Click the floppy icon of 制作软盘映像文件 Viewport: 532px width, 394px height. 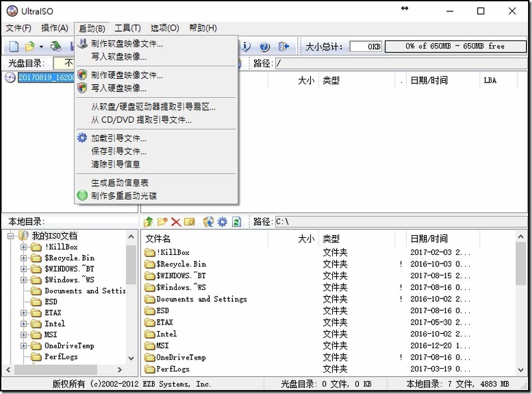pos(82,44)
